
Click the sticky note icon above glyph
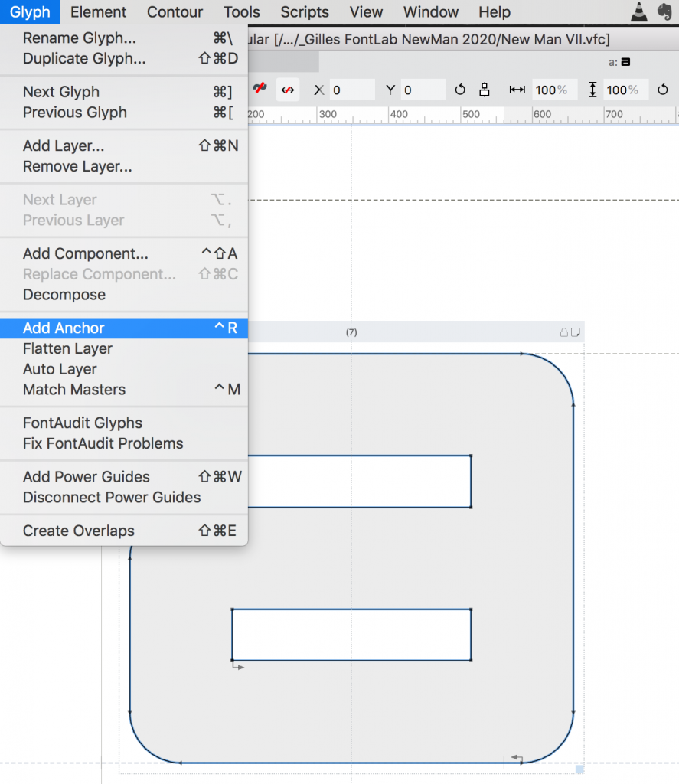click(x=576, y=332)
